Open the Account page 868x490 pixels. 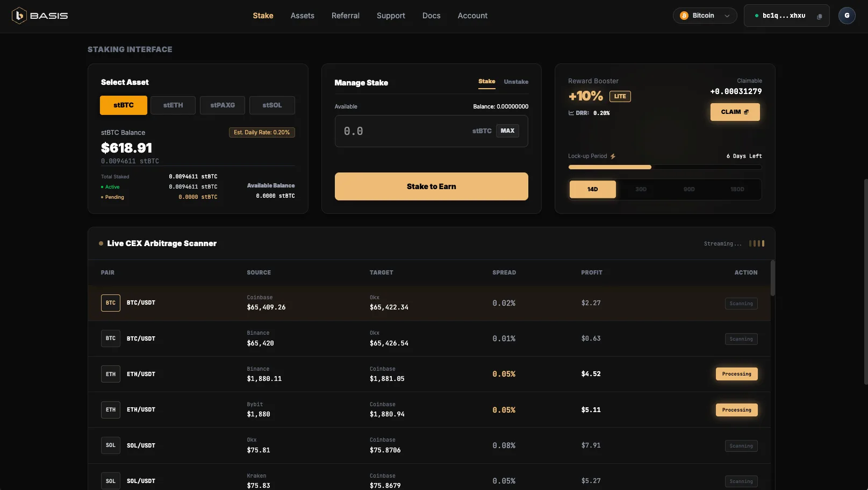point(472,16)
